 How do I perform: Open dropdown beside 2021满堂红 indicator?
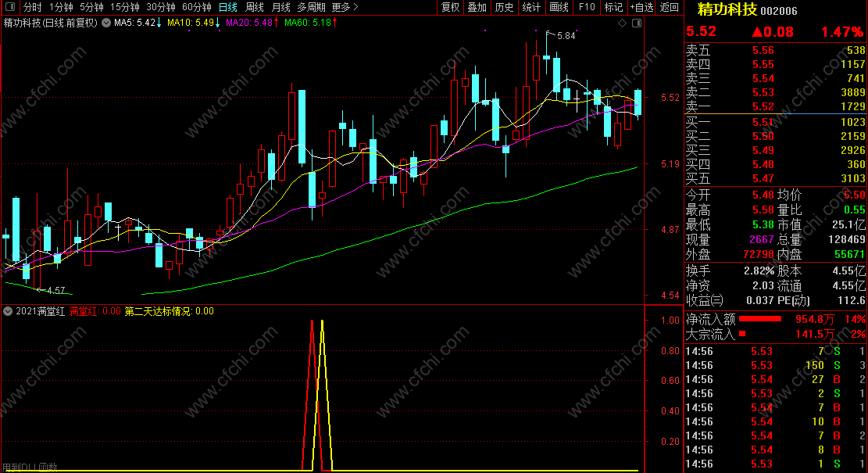point(8,311)
